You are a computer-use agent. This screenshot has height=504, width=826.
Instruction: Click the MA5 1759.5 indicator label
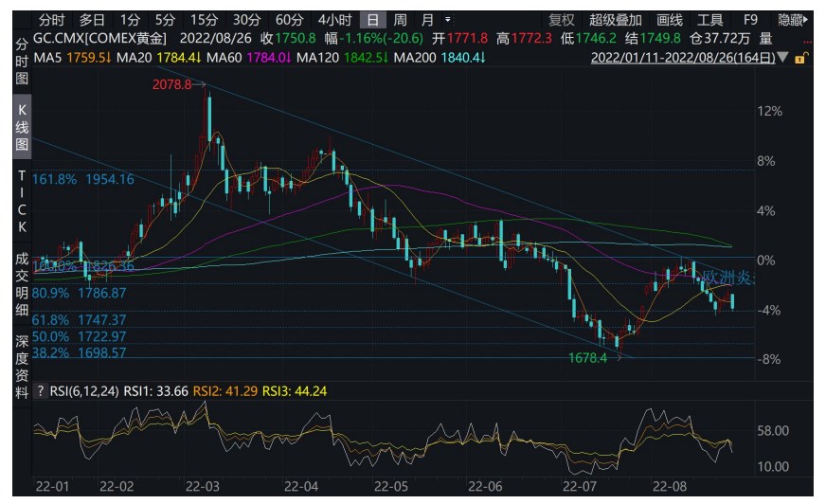[x=72, y=58]
